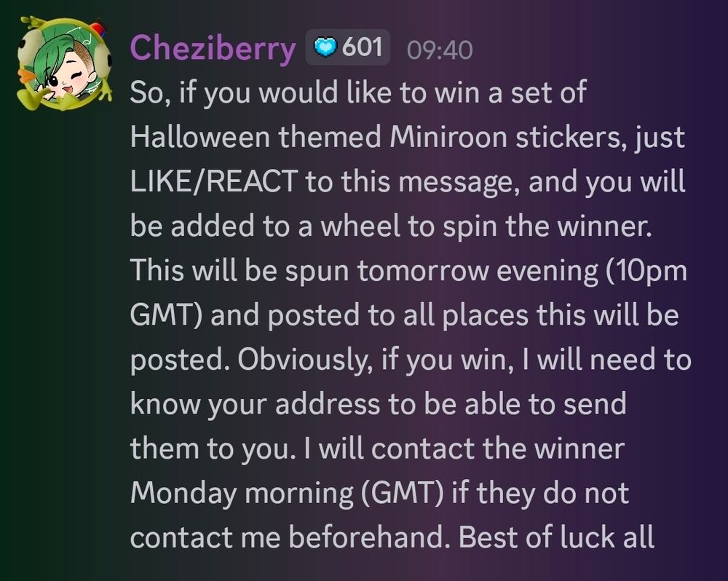Viewport: 728px width, 581px height.
Task: Click the word Halloween in message
Action: (199, 137)
